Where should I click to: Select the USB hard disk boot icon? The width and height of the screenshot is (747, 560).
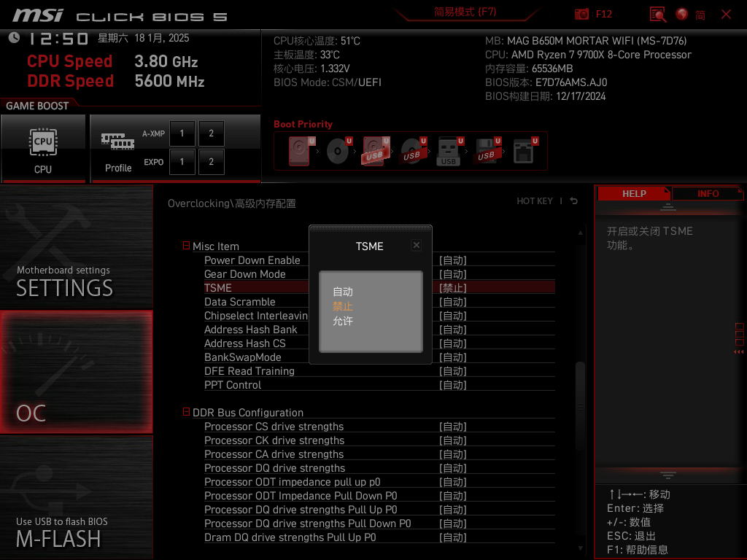click(376, 151)
